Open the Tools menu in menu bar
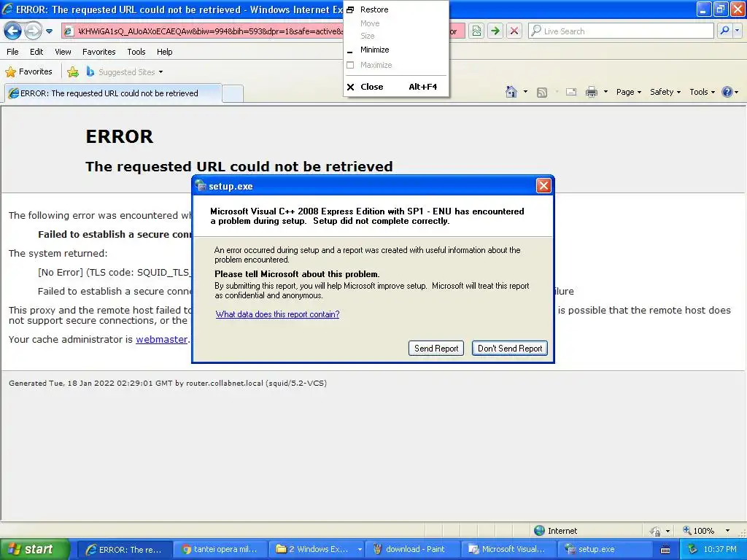 coord(136,52)
